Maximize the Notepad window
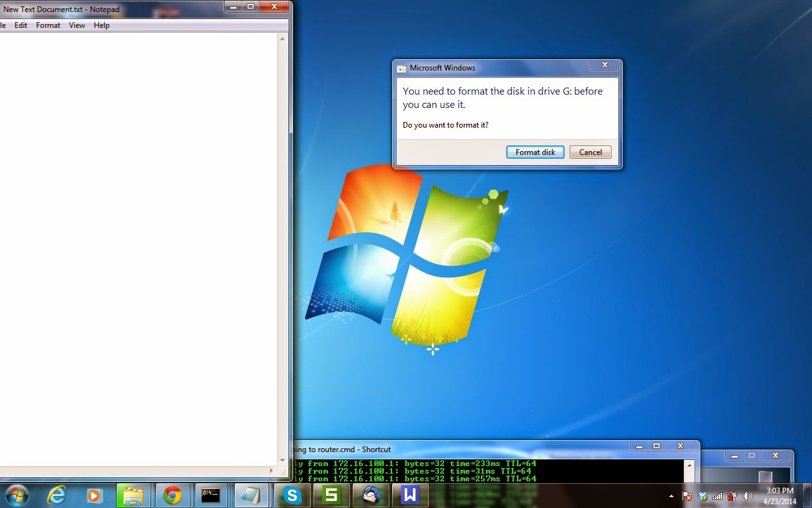The height and width of the screenshot is (508, 812). [x=250, y=6]
